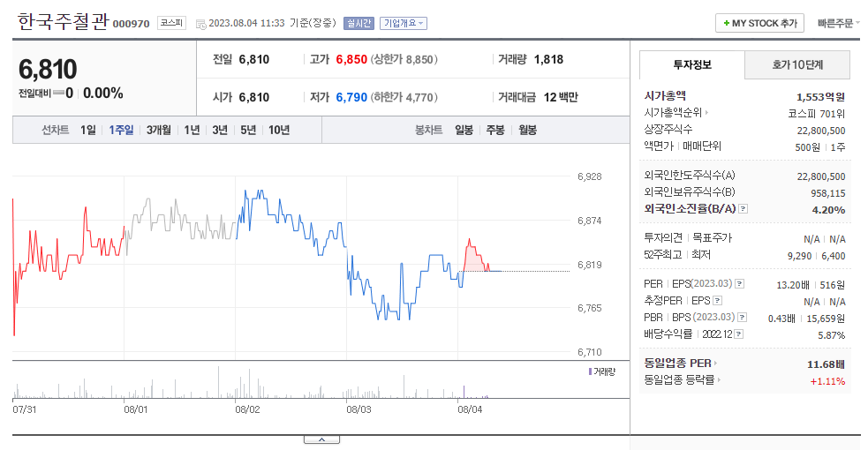Select the 1일 line chart period
The image size is (868, 450).
pos(88,130)
